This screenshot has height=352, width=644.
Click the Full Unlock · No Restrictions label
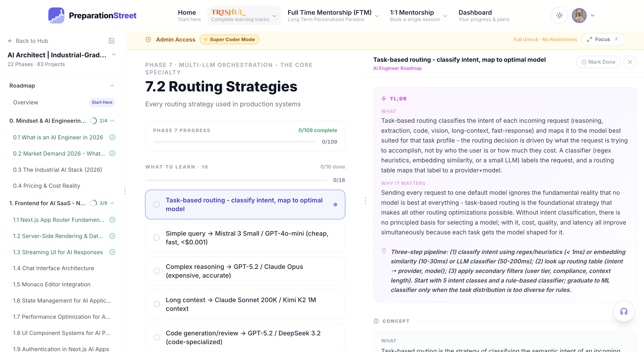pos(545,40)
